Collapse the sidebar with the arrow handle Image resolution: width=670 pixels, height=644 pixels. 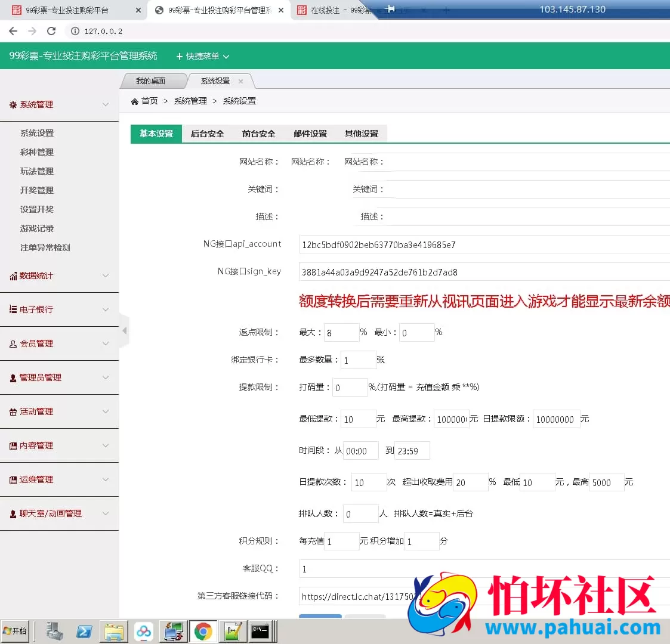(124, 330)
